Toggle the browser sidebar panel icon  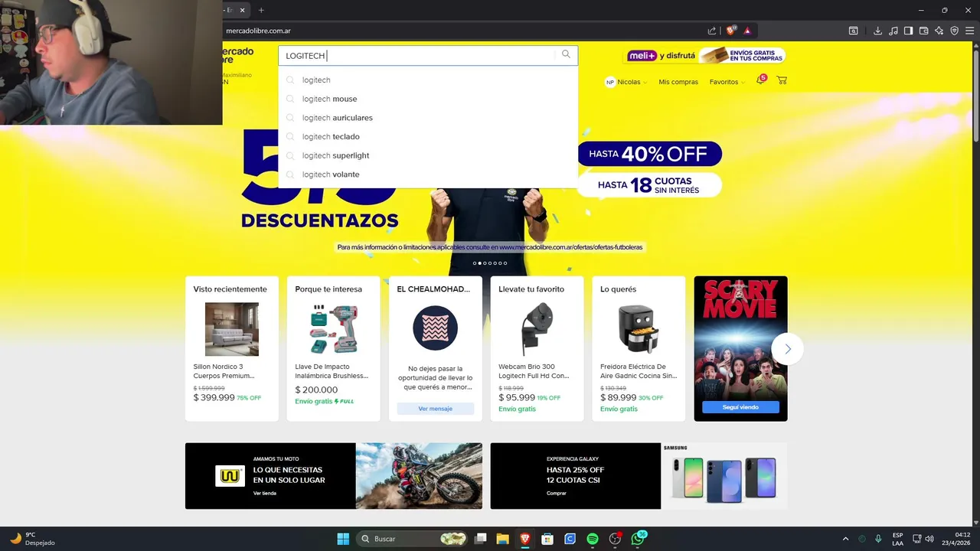pos(908,31)
